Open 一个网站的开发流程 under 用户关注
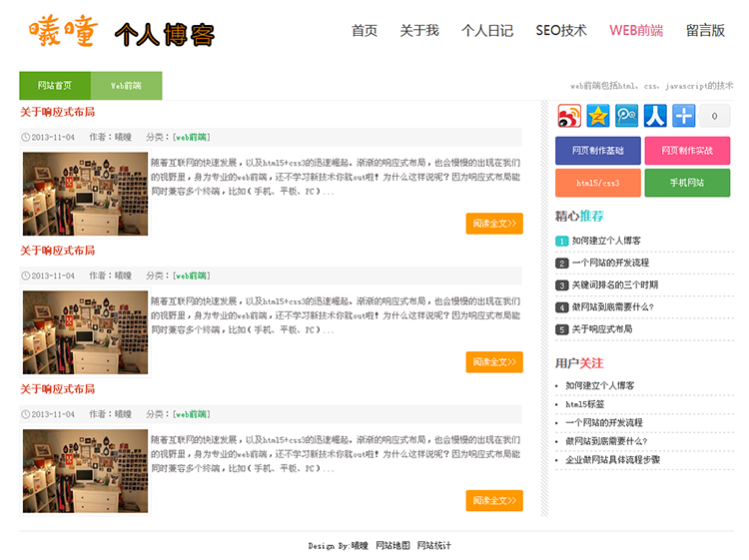 (604, 423)
